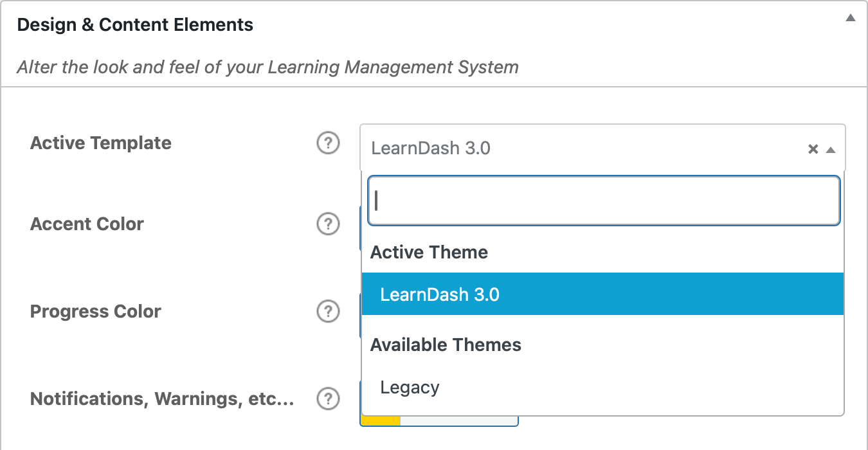Click the Active Theme group header

pyautogui.click(x=429, y=252)
